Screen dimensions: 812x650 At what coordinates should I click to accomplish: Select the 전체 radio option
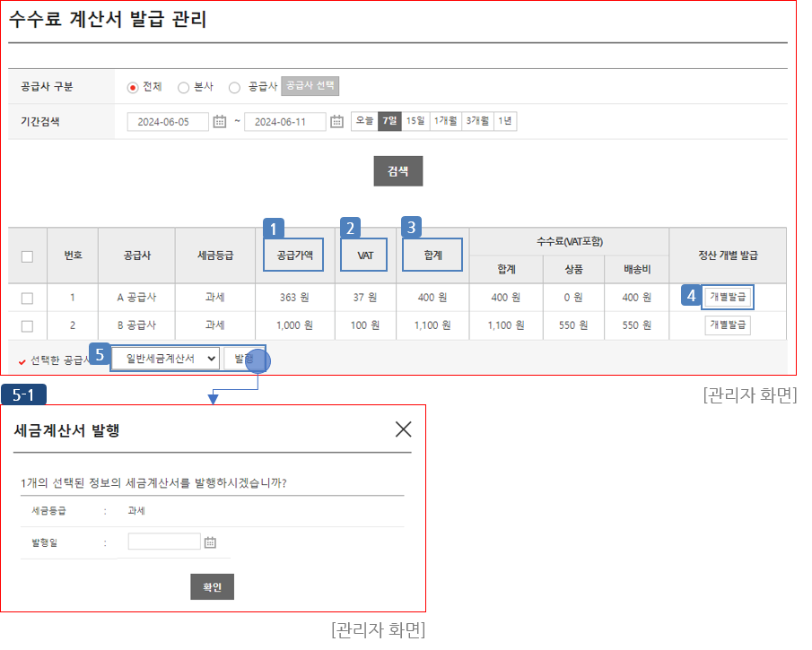(133, 88)
